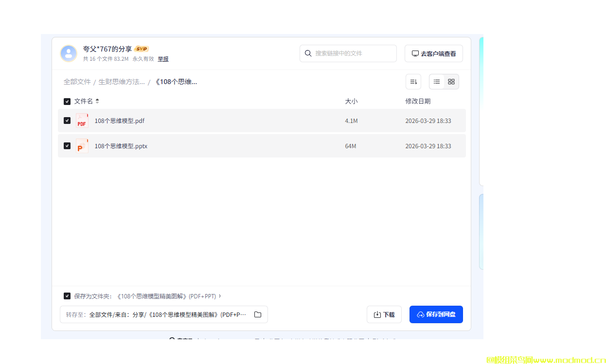Open destination folder picker icon
Image resolution: width=606 pixels, height=364 pixels.
tap(258, 314)
